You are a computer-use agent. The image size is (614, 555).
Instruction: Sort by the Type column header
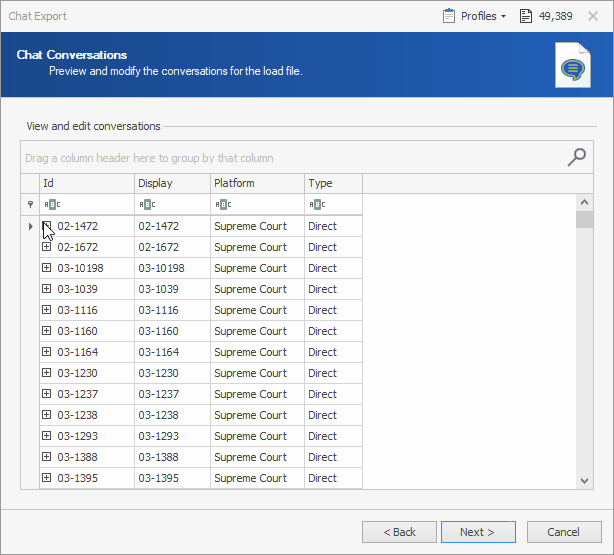pos(333,183)
